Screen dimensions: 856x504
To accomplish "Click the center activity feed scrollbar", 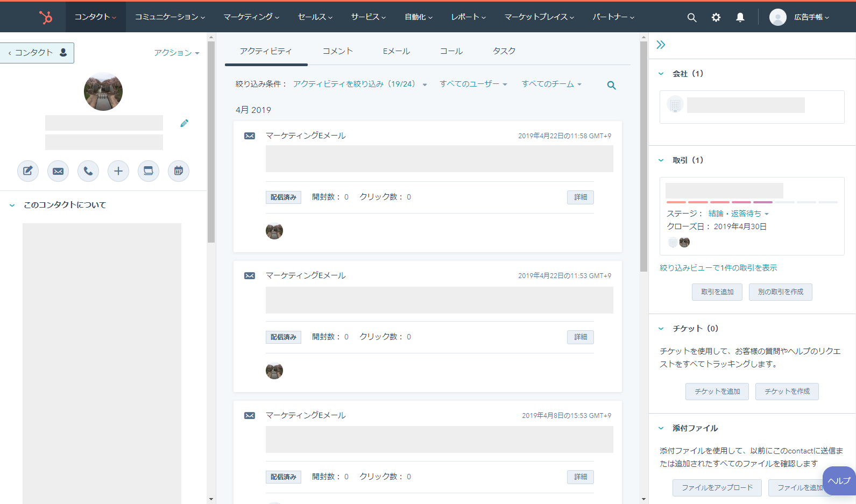I will point(643,156).
